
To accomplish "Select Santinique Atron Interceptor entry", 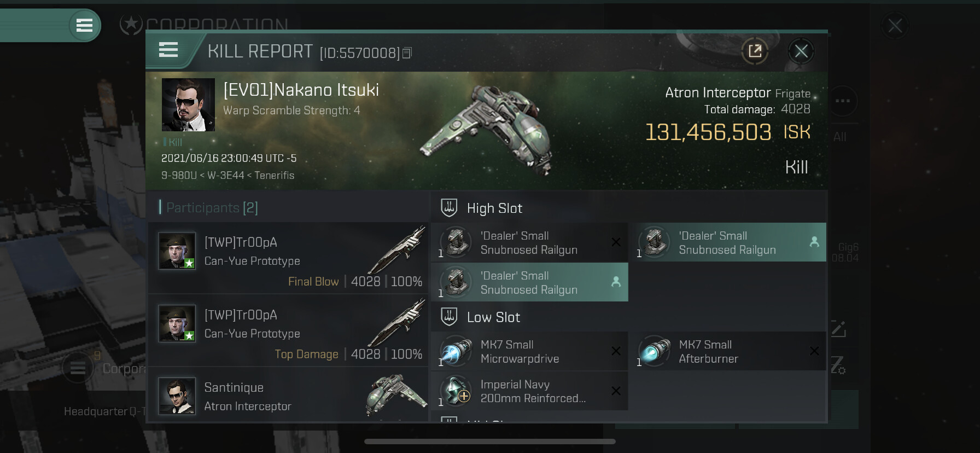I will coord(288,396).
